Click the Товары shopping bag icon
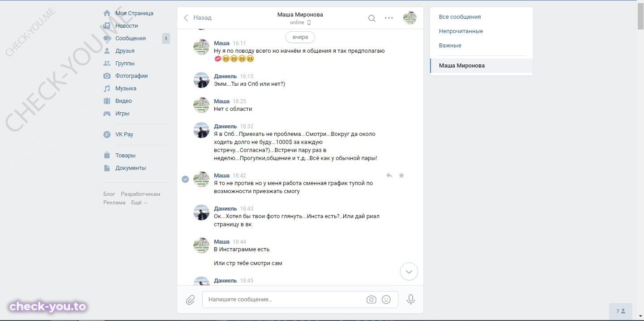Image resolution: width=644 pixels, height=321 pixels. [107, 156]
